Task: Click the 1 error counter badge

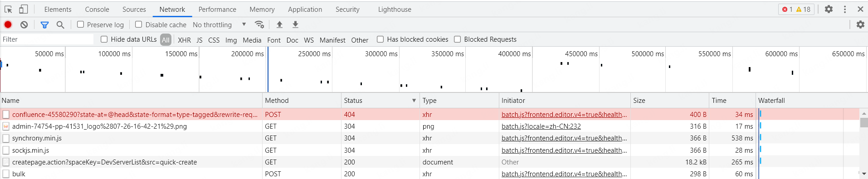Action: (788, 9)
